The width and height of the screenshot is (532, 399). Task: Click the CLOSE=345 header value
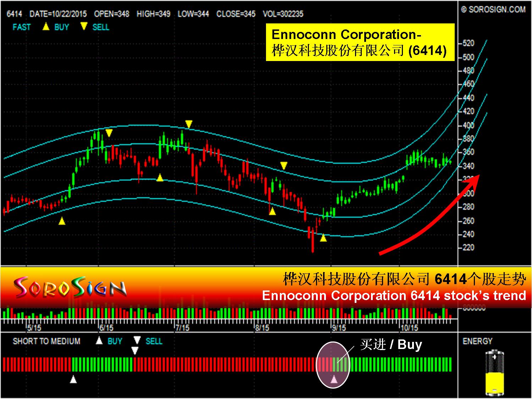(x=236, y=14)
